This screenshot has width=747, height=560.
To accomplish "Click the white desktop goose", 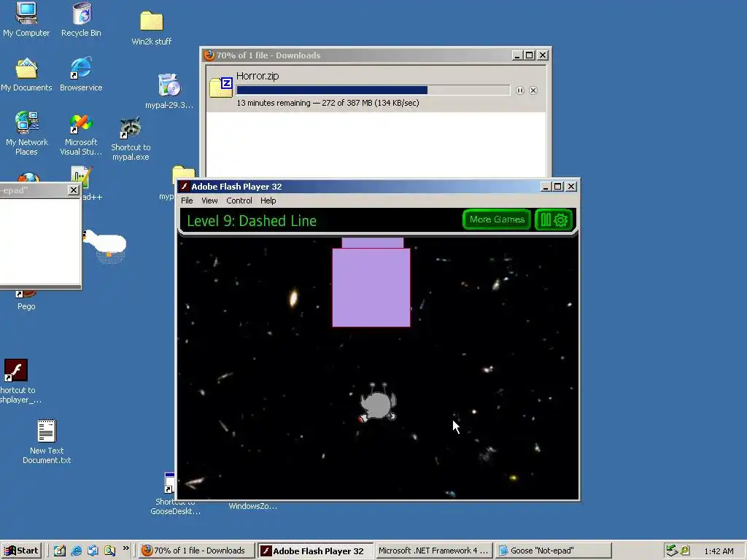I will [x=105, y=245].
